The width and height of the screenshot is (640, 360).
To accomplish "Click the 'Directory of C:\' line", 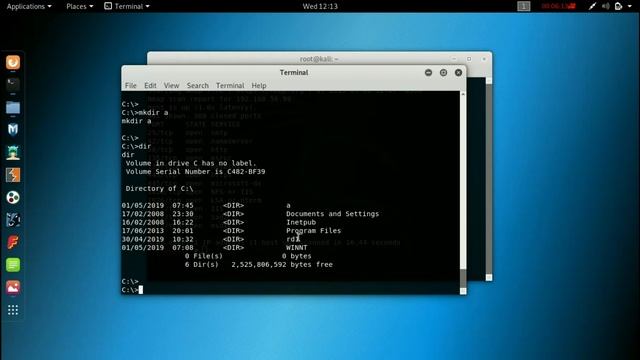I will 159,189.
